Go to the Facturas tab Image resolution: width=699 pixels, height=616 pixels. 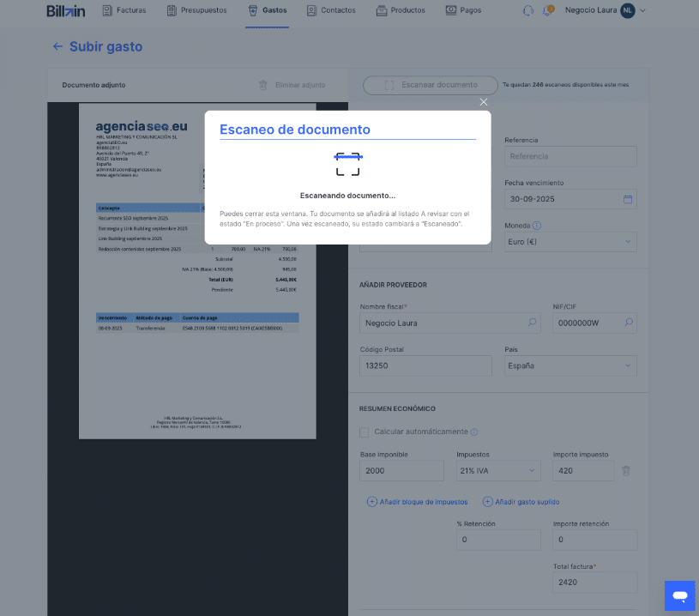(x=126, y=11)
